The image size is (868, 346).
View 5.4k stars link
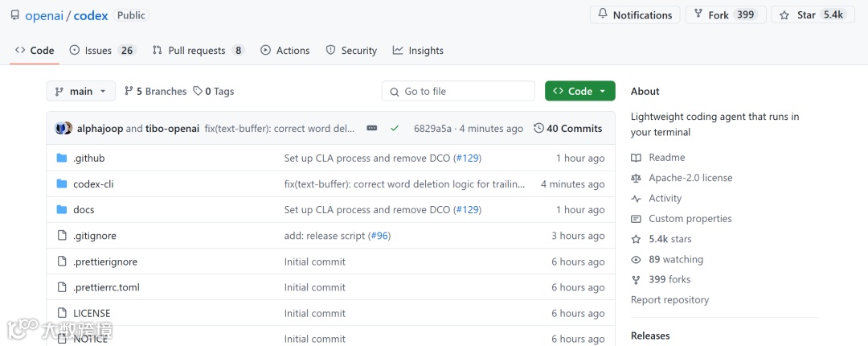[669, 239]
